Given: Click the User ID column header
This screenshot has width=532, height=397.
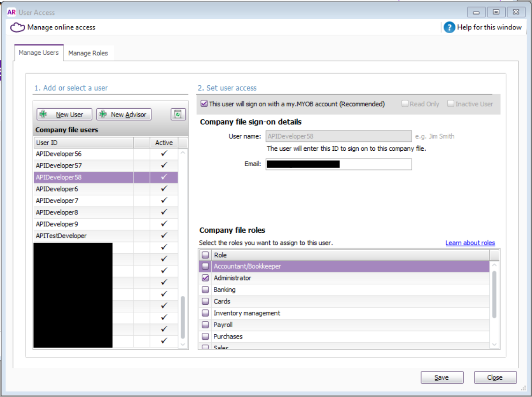Looking at the screenshot, I should point(83,143).
